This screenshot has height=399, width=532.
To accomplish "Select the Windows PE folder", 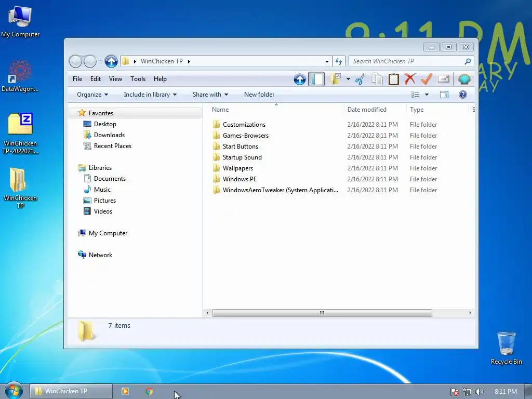I will point(240,179).
